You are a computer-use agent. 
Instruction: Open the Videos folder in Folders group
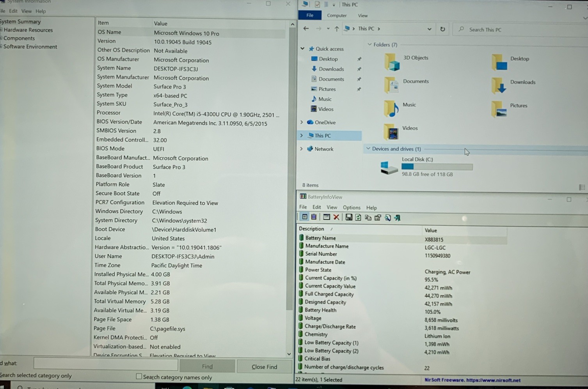401,132
